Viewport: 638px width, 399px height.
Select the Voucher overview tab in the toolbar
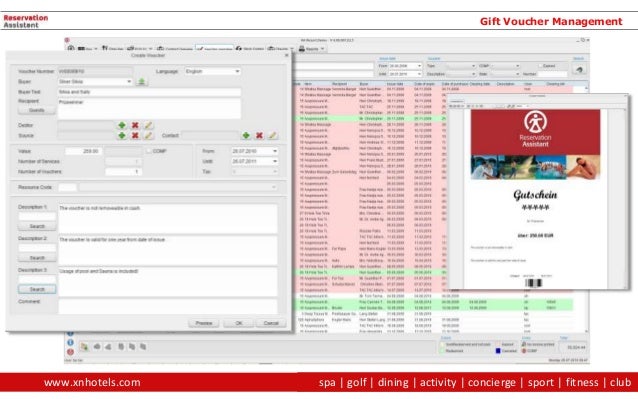click(x=214, y=48)
